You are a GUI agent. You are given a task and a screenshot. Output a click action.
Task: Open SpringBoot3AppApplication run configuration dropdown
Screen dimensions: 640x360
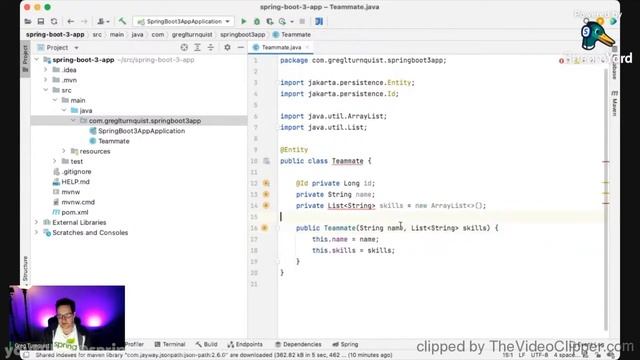184,21
